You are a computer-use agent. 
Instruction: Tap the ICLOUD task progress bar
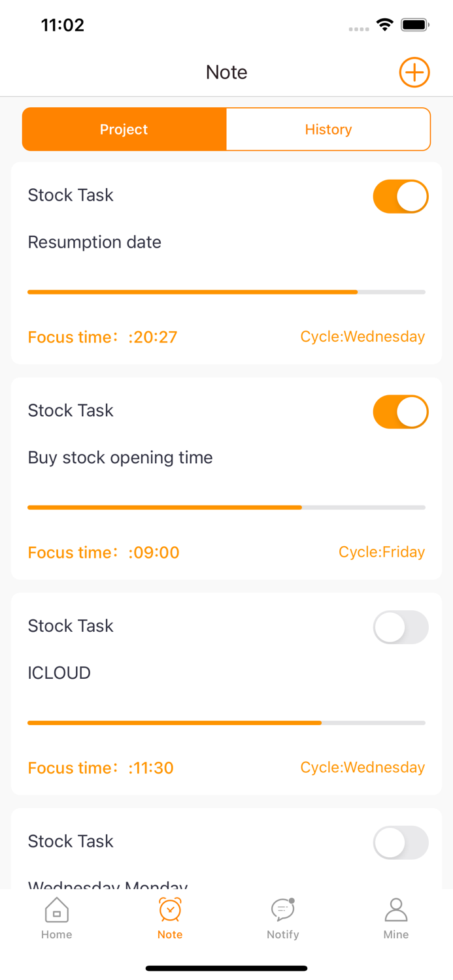(x=226, y=723)
